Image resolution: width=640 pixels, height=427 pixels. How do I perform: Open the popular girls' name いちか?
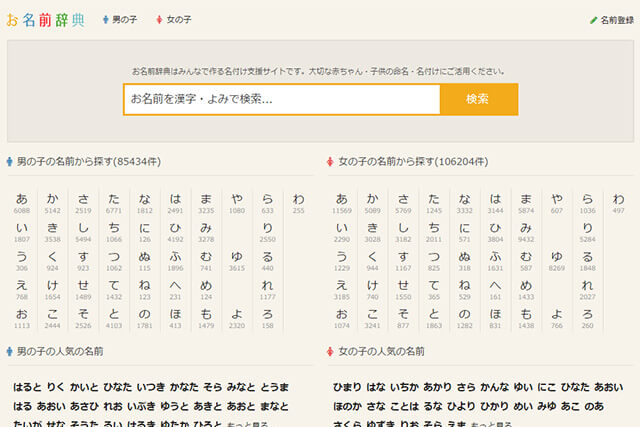point(404,387)
